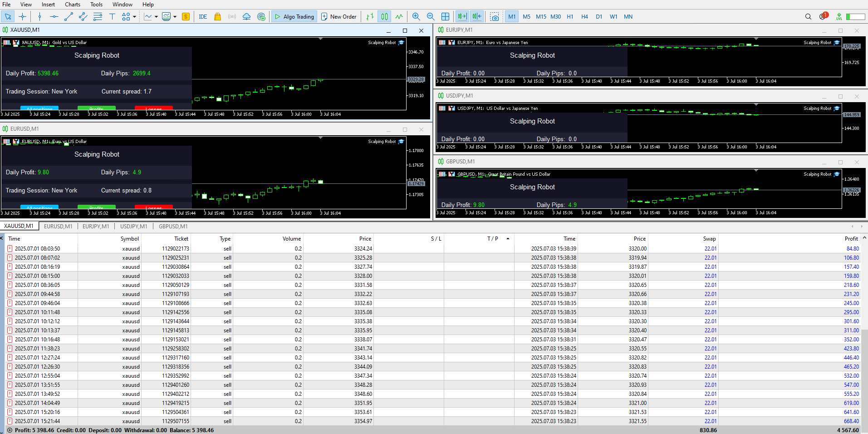Image resolution: width=868 pixels, height=434 pixels.
Task: Click the gold dollar sign icon
Action: point(186,17)
